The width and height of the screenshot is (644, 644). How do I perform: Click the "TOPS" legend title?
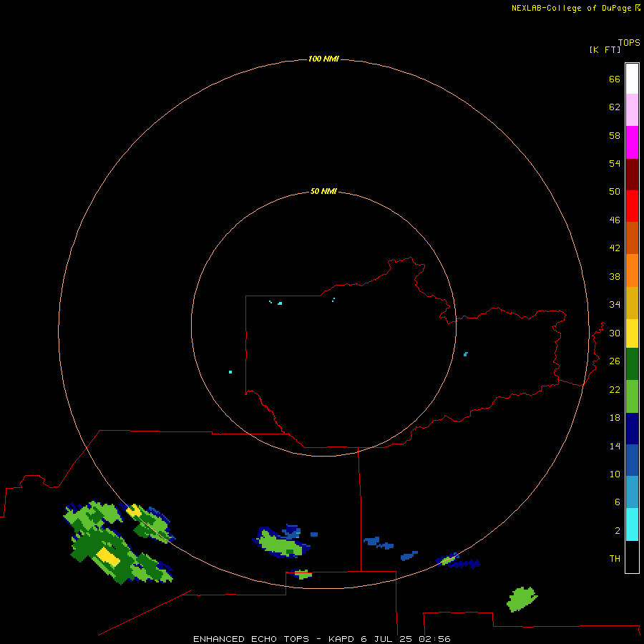coord(629,43)
